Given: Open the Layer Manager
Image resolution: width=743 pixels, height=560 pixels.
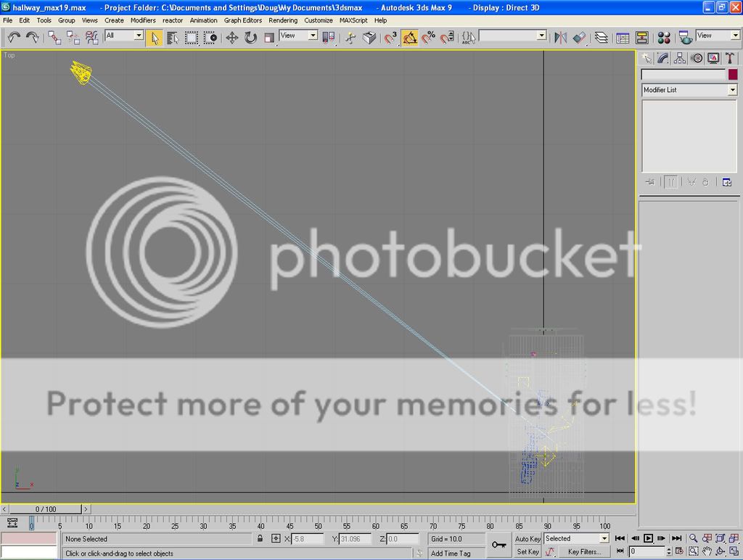Looking at the screenshot, I should (x=602, y=37).
